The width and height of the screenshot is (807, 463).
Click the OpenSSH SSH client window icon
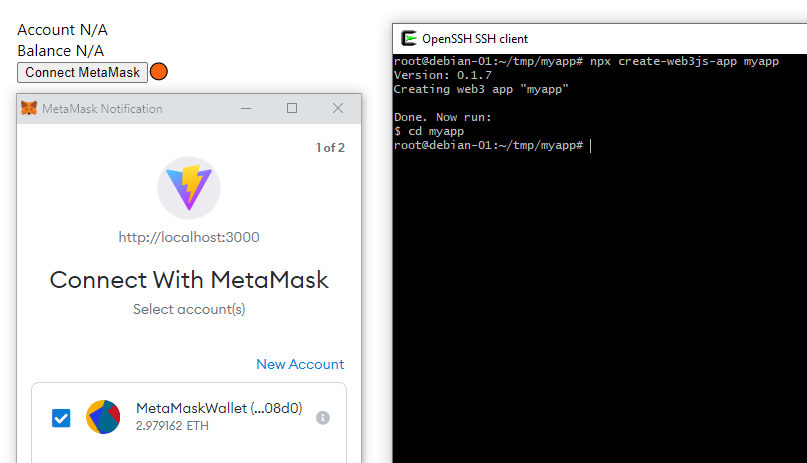[x=409, y=39]
